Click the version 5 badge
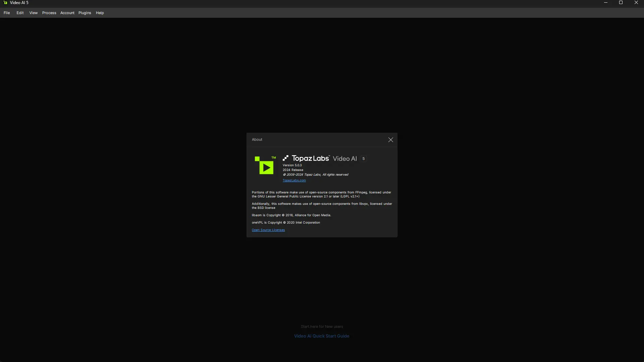This screenshot has width=644, height=362. [363, 159]
